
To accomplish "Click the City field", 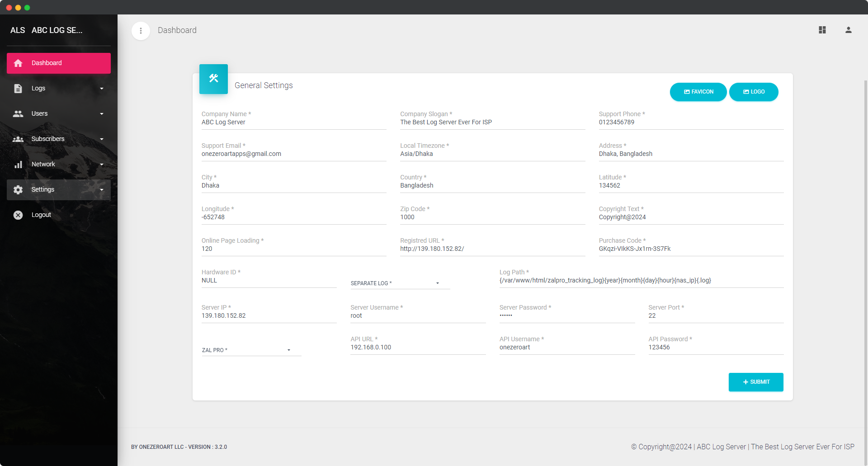I will coord(294,185).
